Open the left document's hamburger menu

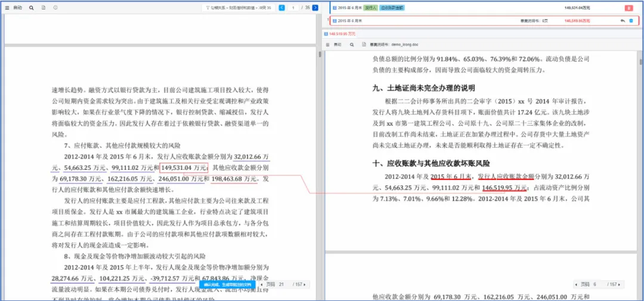(7, 8)
